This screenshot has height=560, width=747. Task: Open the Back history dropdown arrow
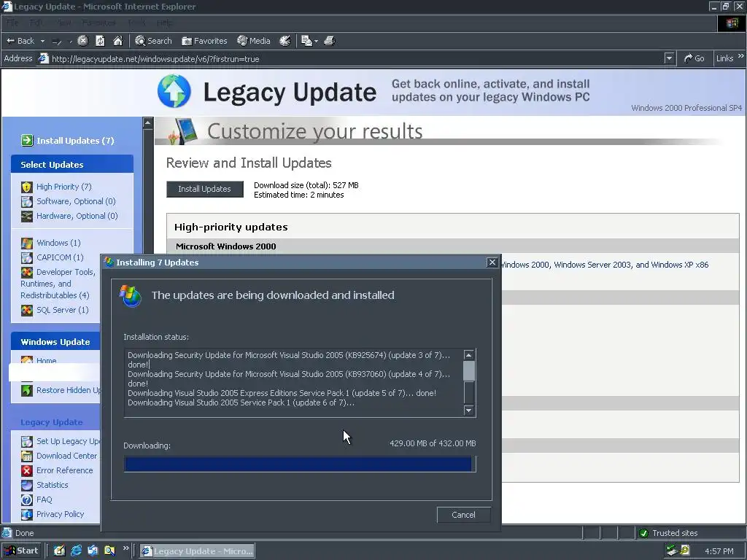tap(42, 41)
